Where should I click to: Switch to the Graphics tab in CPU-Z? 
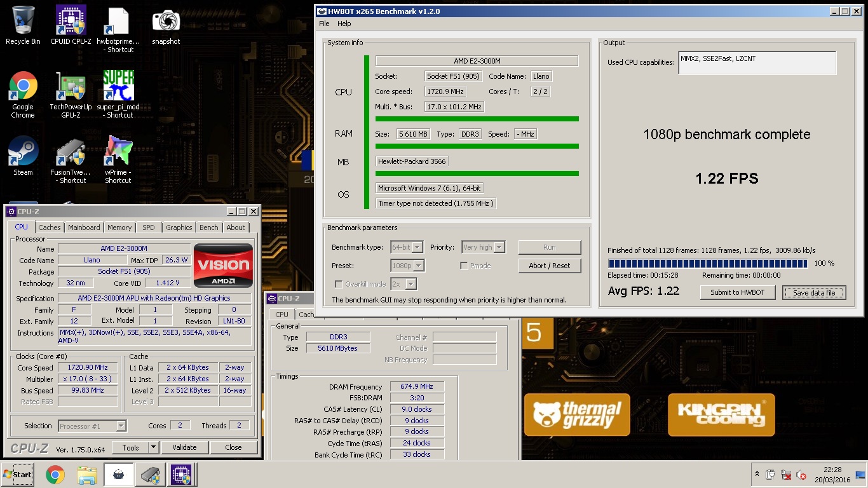click(179, 227)
